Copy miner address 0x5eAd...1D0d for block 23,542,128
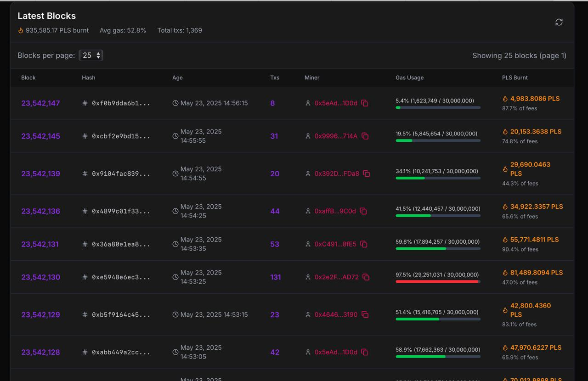588x381 pixels. (365, 353)
